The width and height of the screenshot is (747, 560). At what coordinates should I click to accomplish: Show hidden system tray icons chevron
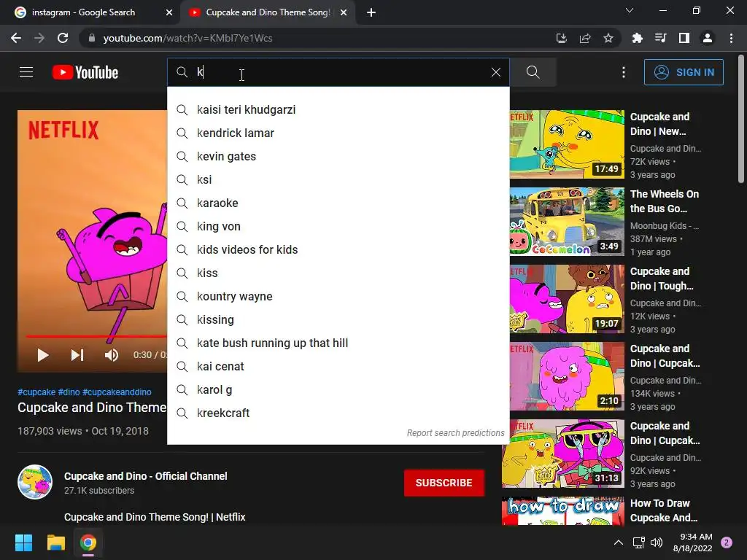619,542
